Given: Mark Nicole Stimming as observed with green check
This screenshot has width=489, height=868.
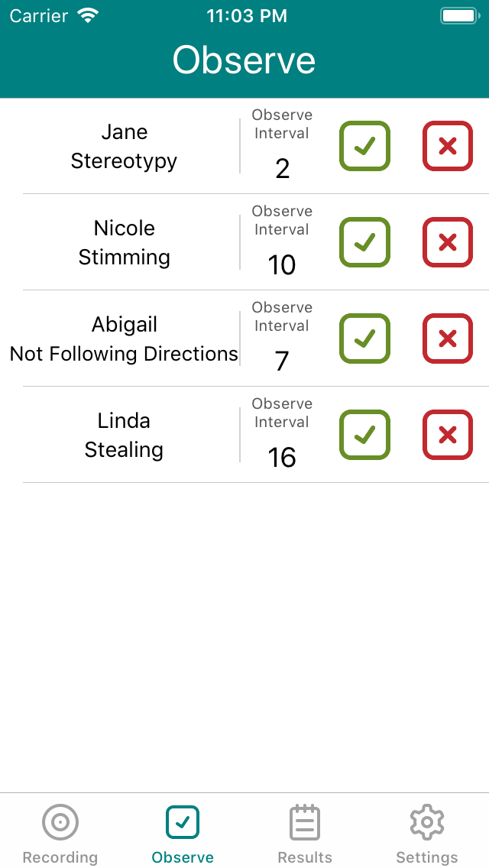Looking at the screenshot, I should pos(364,242).
